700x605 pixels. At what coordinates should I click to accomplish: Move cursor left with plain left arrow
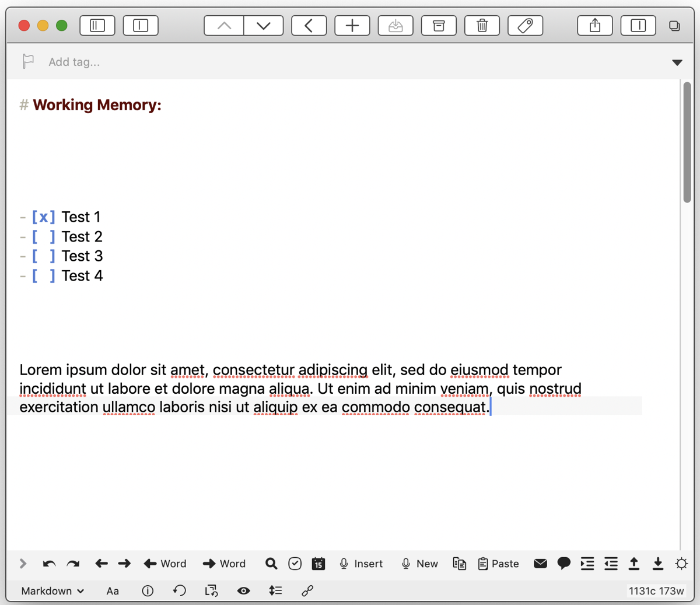[x=101, y=564]
